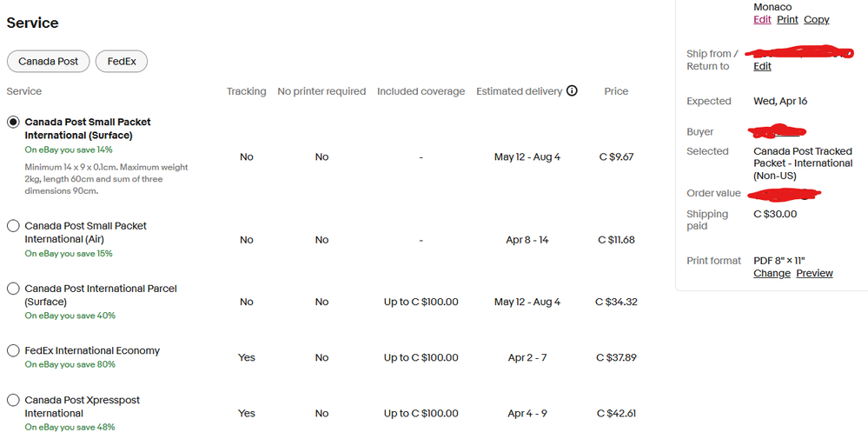The image size is (868, 439).
Task: Click the Print link for ship-to address
Action: (x=787, y=19)
